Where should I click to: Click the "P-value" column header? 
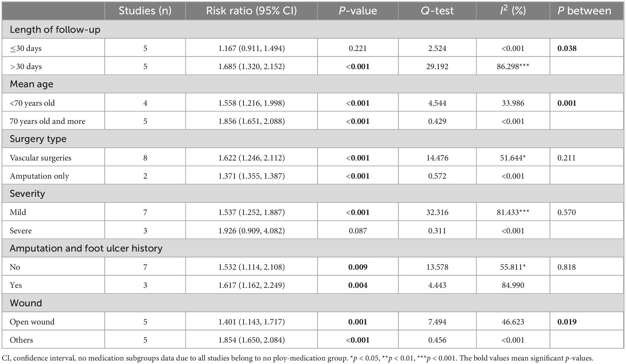tap(357, 11)
